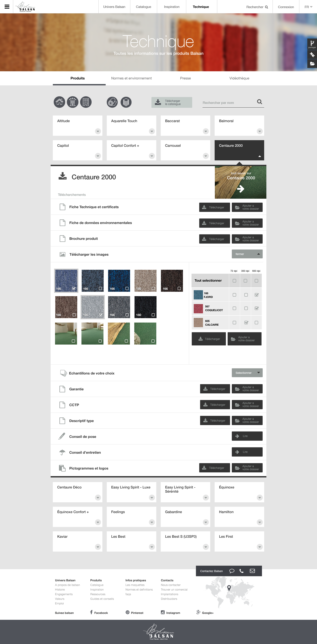Filter by office building icon
This screenshot has width=317, height=644.
86,102
